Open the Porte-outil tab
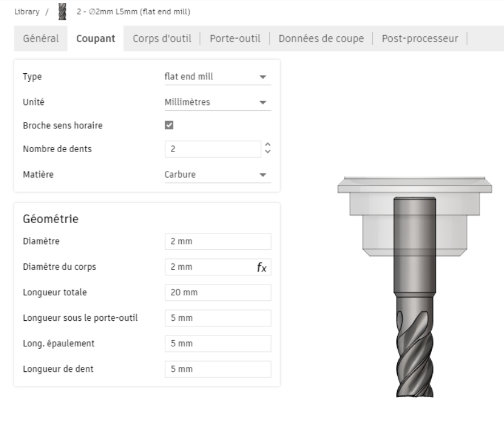Image resolution: width=504 pixels, height=423 pixels. pos(235,39)
